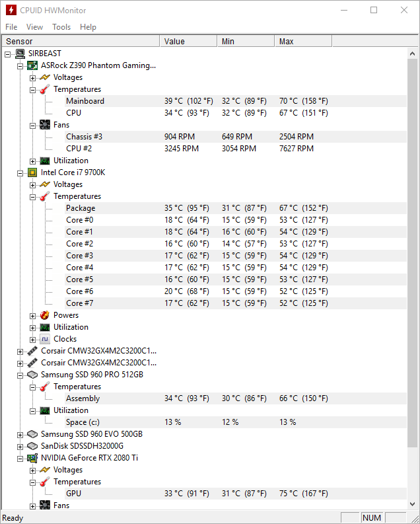Expand the SanDisk SDSSDH32000G node

(20, 447)
